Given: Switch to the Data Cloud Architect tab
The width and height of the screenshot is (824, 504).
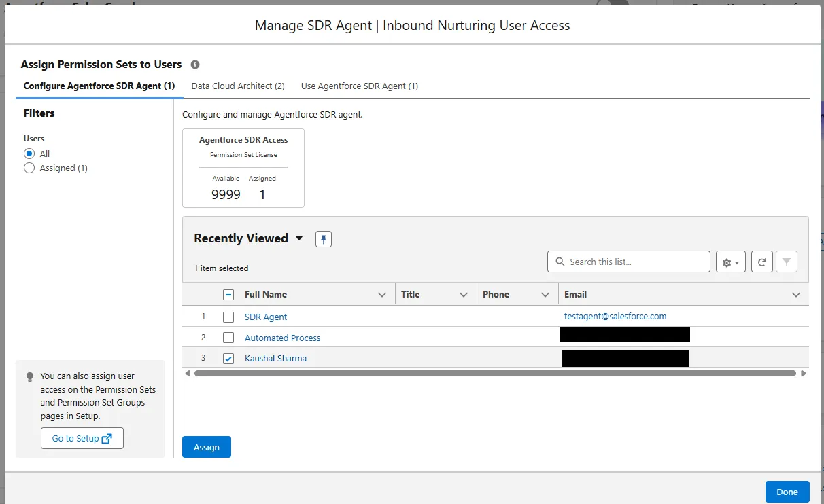Looking at the screenshot, I should pos(237,86).
